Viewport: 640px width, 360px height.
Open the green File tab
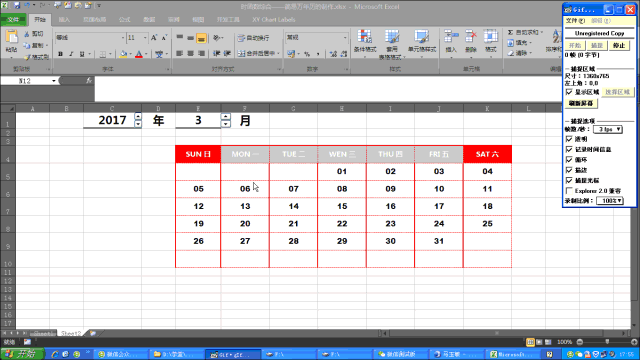click(13, 20)
